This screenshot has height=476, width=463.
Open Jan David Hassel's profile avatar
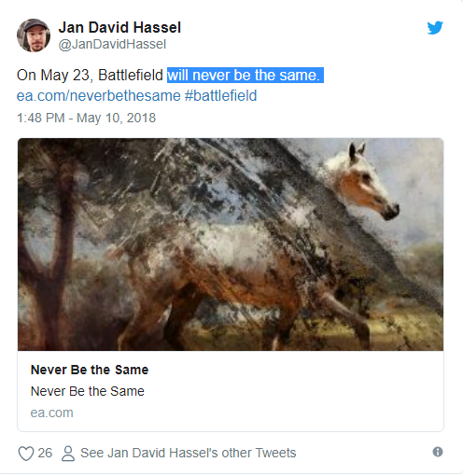(x=34, y=35)
